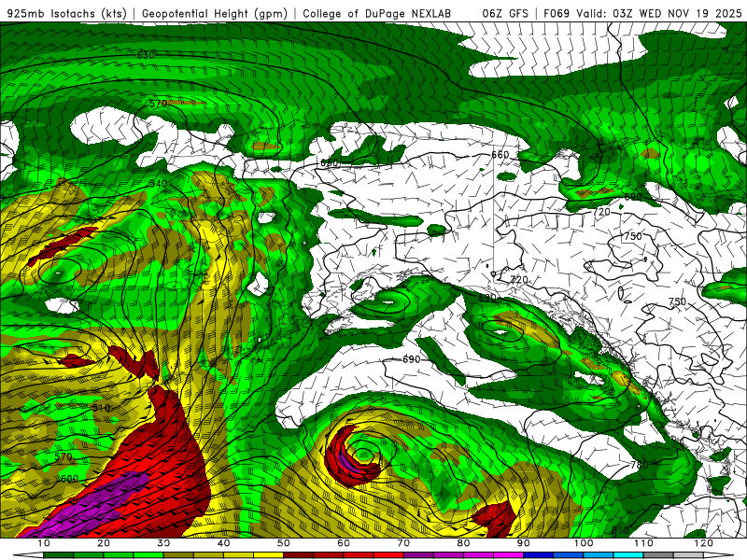Click the '60' tick label on color scale
Screen dimensions: 747x560
click(x=344, y=543)
